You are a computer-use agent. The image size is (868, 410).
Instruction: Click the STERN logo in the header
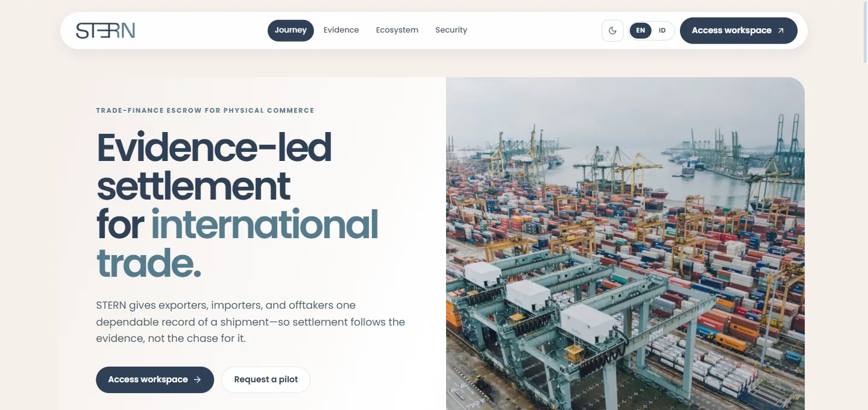105,30
